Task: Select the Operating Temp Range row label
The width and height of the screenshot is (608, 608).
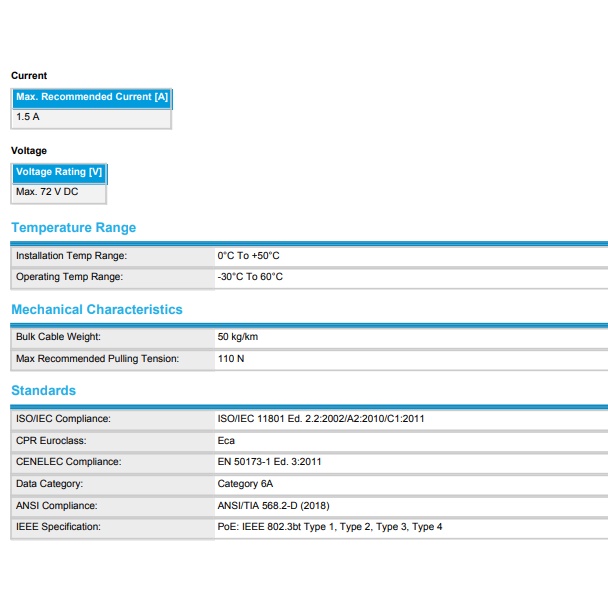Action: click(69, 277)
